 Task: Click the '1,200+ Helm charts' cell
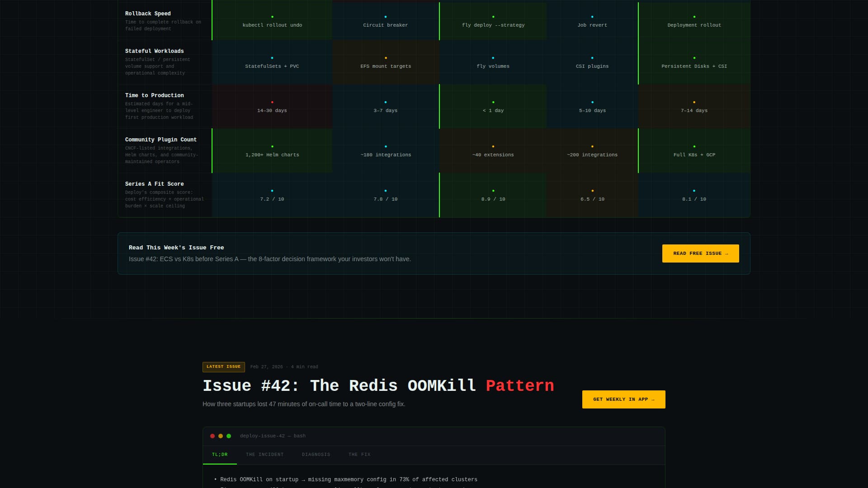pyautogui.click(x=272, y=151)
